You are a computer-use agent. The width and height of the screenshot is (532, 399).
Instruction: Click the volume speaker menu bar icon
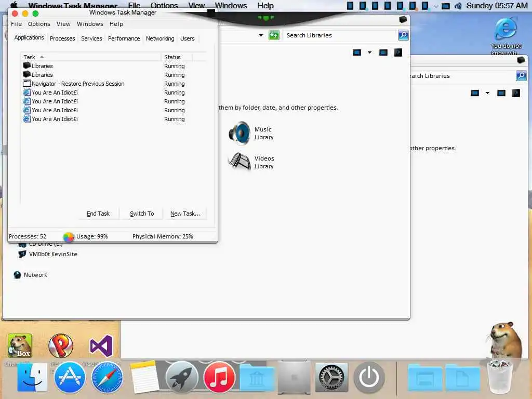pyautogui.click(x=458, y=6)
